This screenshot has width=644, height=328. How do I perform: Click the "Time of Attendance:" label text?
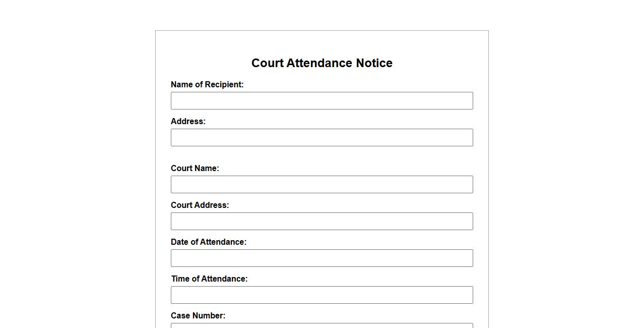[x=209, y=279]
